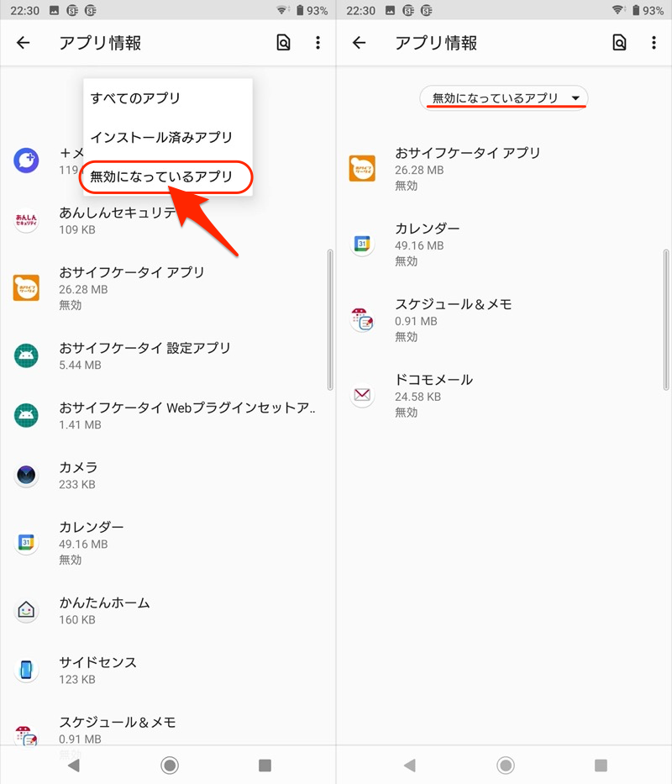Select 無効になっているアプリ in filter menu
This screenshot has width=672, height=784.
(166, 177)
